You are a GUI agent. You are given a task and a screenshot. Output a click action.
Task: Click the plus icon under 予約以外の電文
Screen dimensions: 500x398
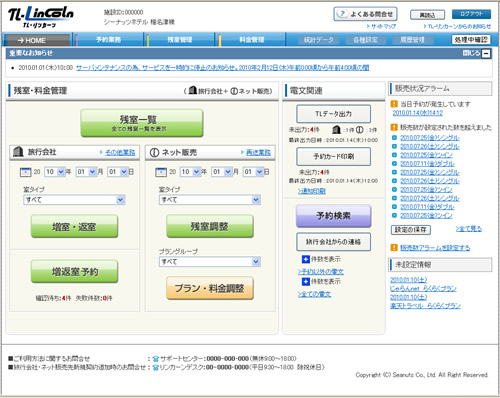(306, 282)
